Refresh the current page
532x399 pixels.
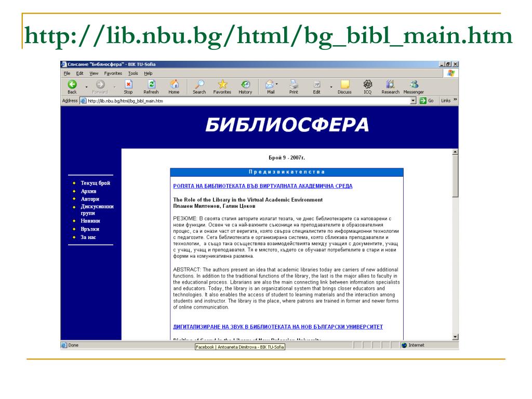tap(151, 87)
